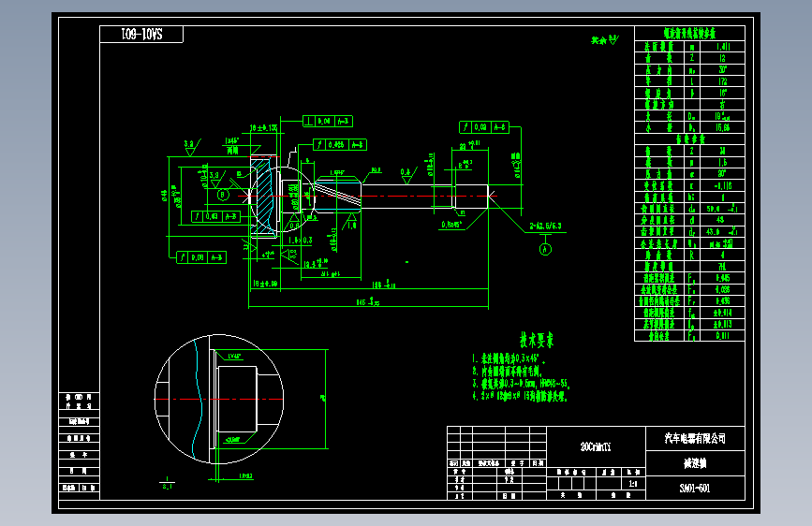Click the value 15.66 in the parameter table
Screen dimensions: 812x526
tap(722, 127)
